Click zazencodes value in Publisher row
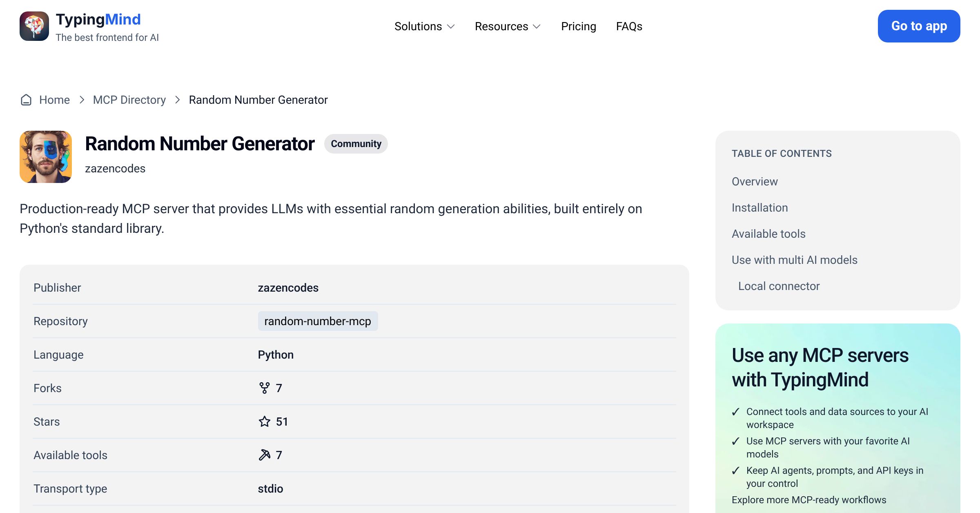Screen dimensions: 980x513 click(288, 288)
